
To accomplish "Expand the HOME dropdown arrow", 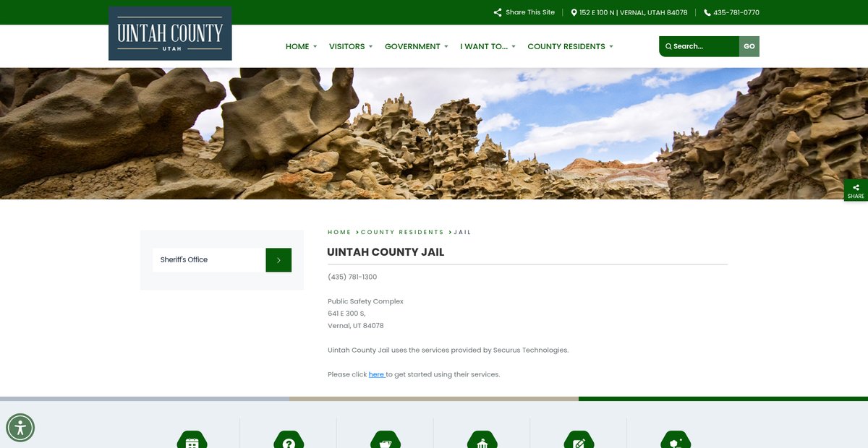I will point(315,46).
